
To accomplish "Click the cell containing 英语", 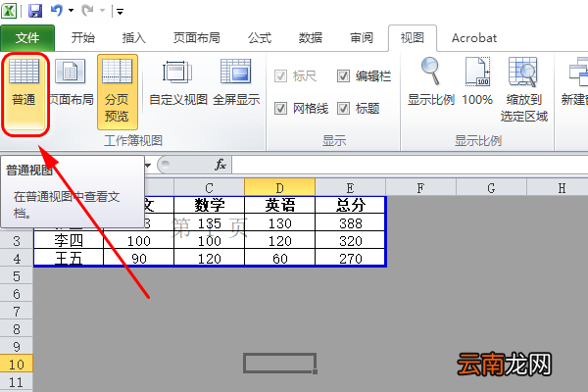I will pyautogui.click(x=279, y=205).
